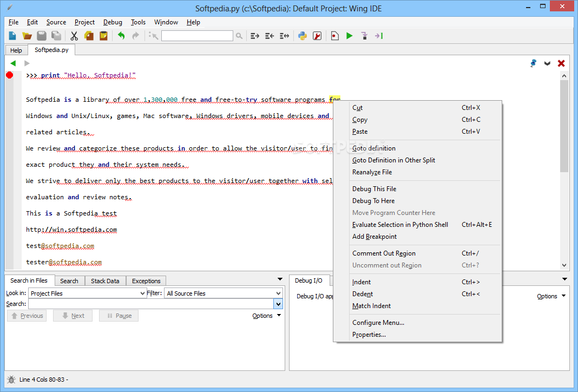Toggle the red breakpoint marker on line one
Screen dimensions: 578x392
(x=10, y=75)
